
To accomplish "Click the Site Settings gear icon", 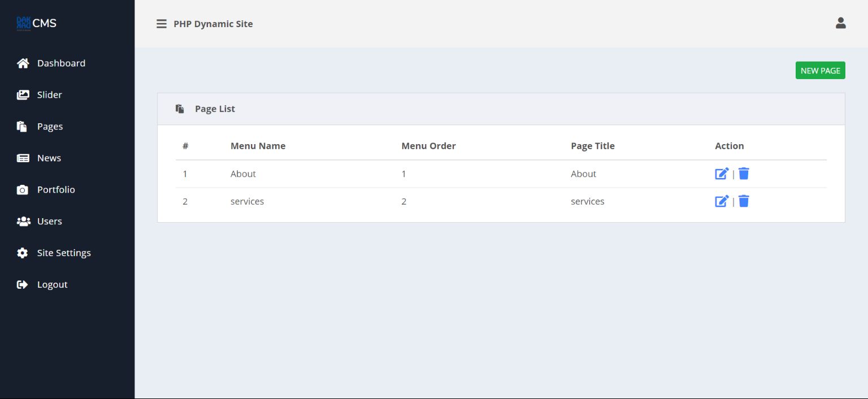I will [23, 253].
